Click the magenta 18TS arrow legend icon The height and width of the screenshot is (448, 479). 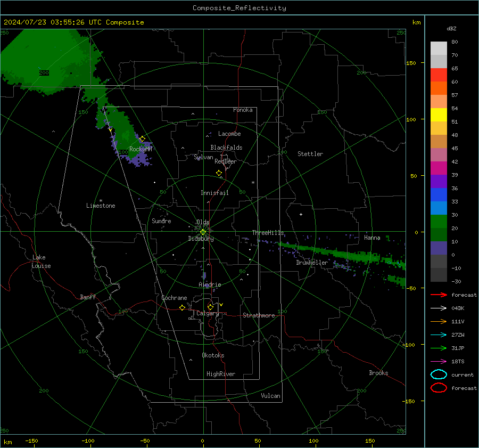click(439, 362)
